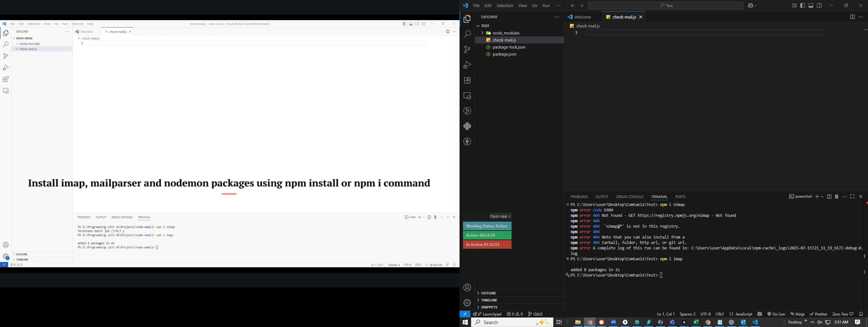This screenshot has width=868, height=327.
Task: Open the new terminal launch profile dropdown arrow
Action: (x=822, y=197)
